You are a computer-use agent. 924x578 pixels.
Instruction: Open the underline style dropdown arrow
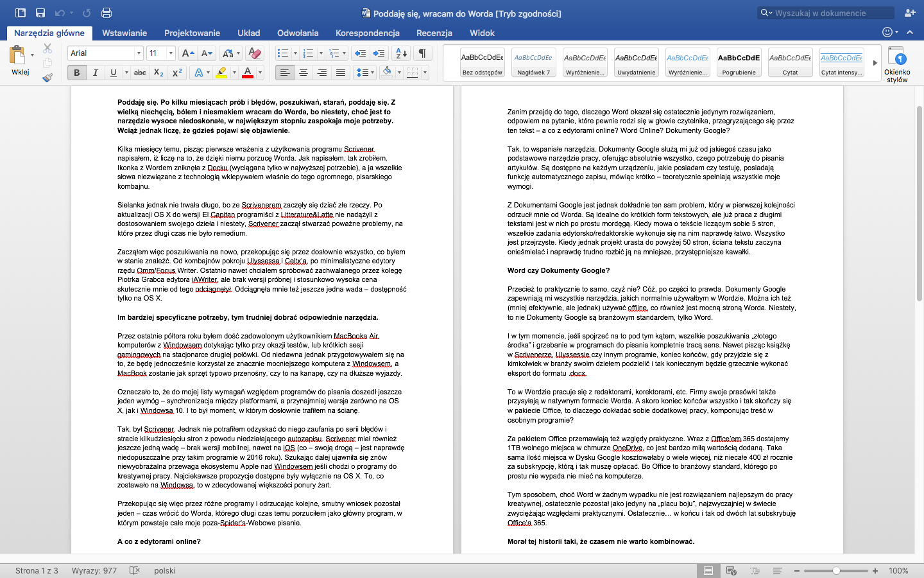point(126,73)
